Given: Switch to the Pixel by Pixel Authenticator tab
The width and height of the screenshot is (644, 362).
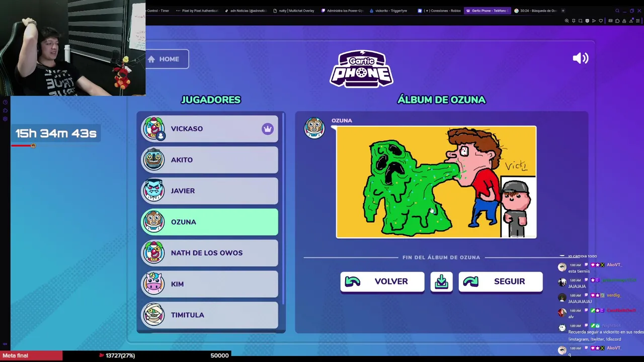Looking at the screenshot, I should click(x=196, y=11).
